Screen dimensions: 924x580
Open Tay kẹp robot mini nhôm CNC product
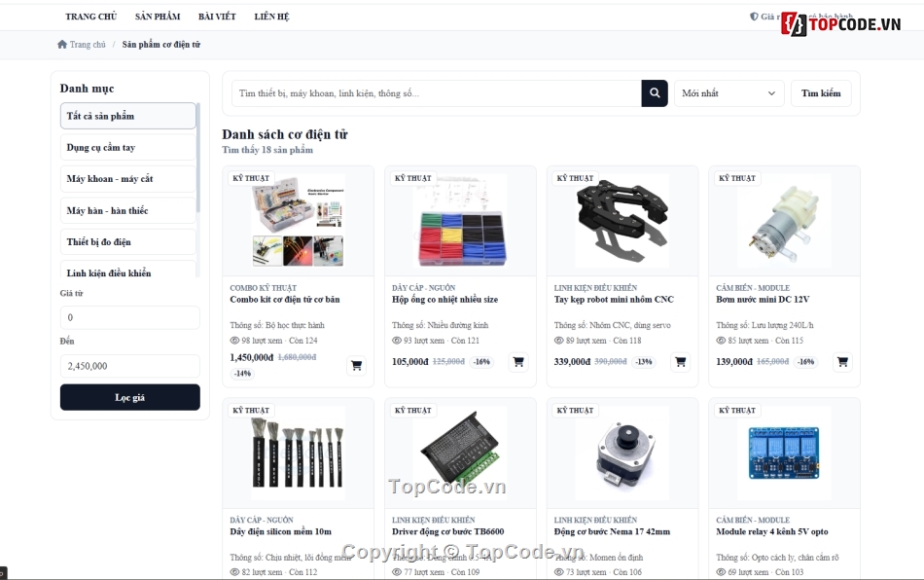click(614, 300)
